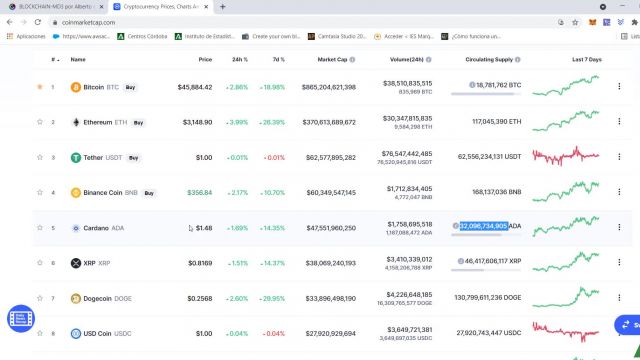This screenshot has width=640, height=360.
Task: Toggle XRP watchlist star
Action: click(40, 263)
